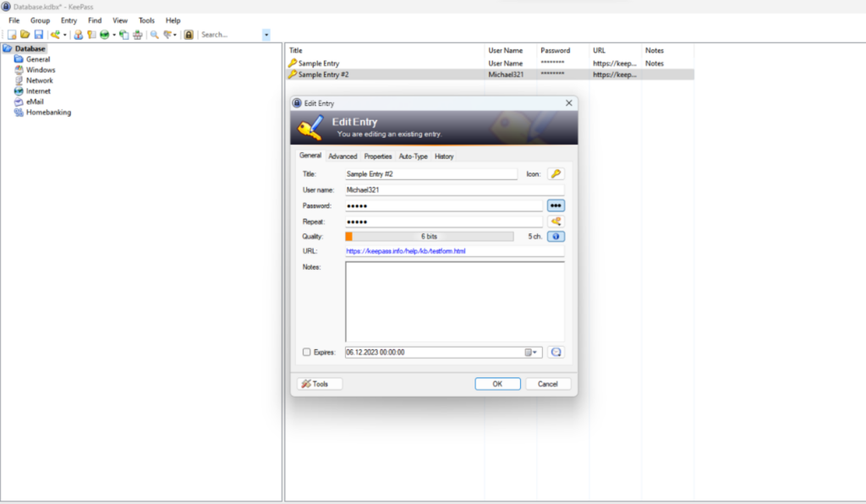This screenshot has width=866, height=504.
Task: Click the Copy Password toolbar icon
Action: [91, 35]
